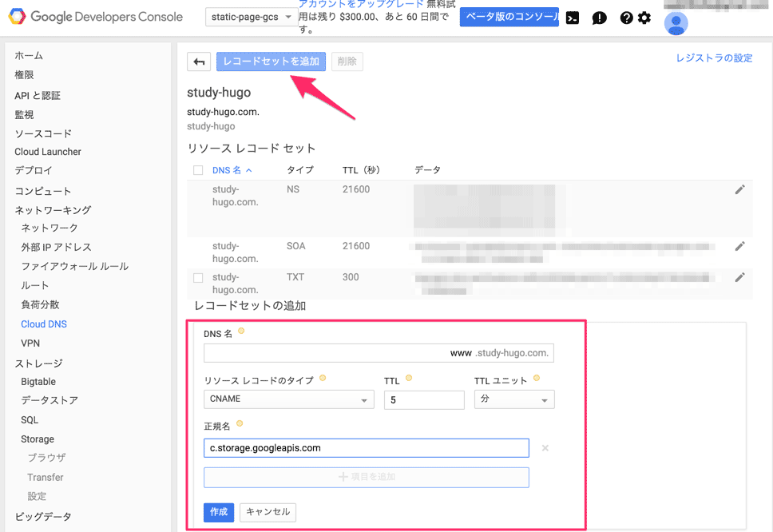Open ストレージ section in sidebar
The image size is (773, 532).
pos(38,364)
